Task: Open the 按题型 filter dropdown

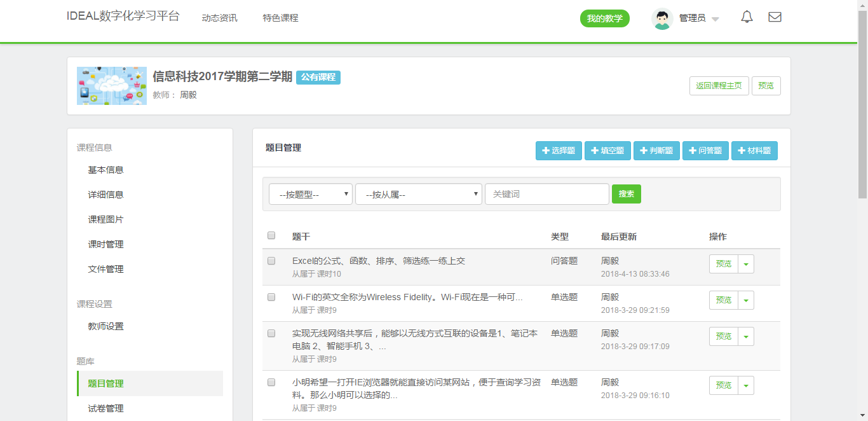Action: [310, 195]
